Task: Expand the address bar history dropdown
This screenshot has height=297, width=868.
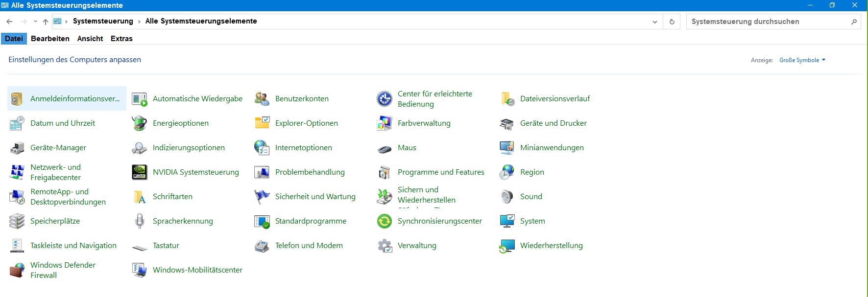Action: click(x=654, y=22)
